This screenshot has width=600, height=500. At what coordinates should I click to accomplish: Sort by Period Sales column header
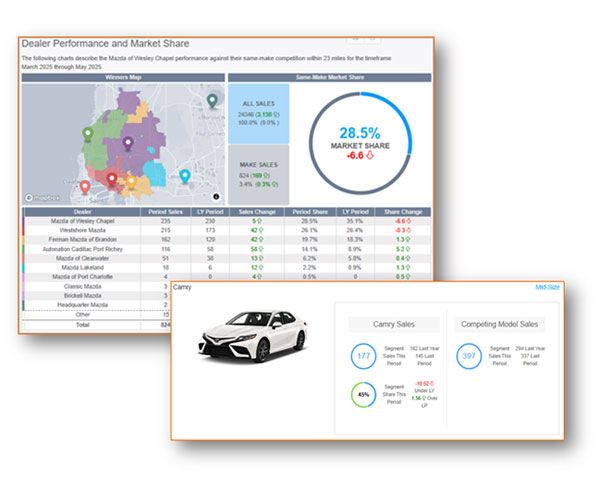pos(166,212)
